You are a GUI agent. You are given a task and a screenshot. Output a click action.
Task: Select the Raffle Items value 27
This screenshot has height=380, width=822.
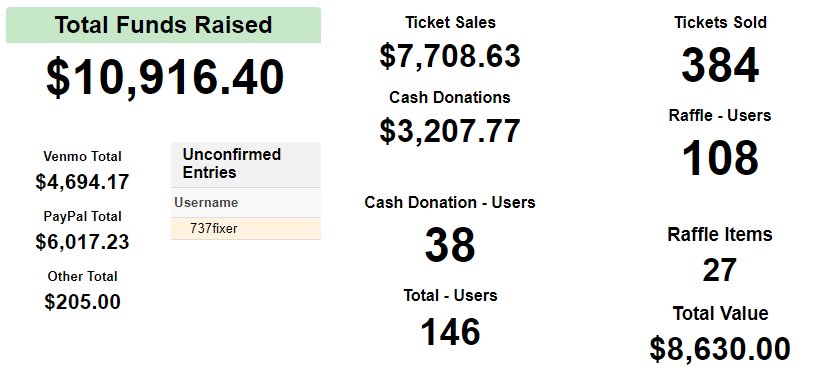click(x=720, y=270)
